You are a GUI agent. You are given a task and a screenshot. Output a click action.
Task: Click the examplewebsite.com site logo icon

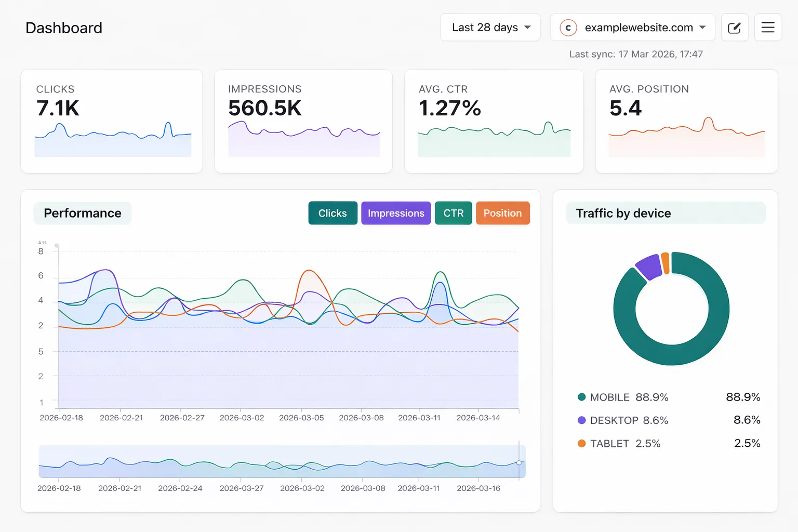(568, 28)
